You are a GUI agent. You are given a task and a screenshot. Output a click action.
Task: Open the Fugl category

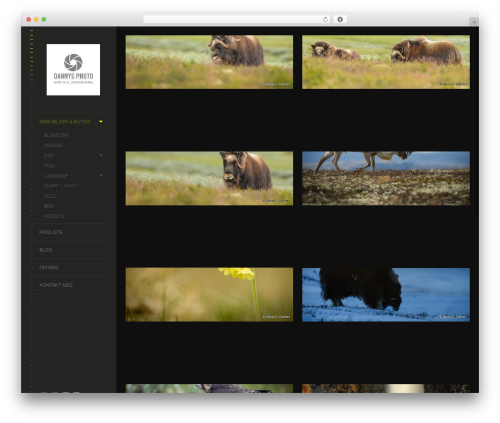(49, 166)
